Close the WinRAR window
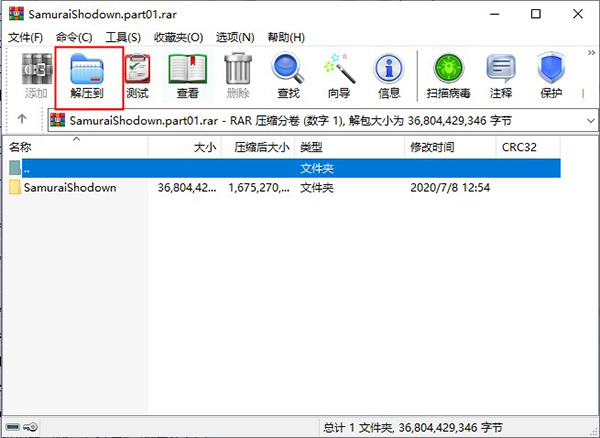The width and height of the screenshot is (600, 438). [x=578, y=14]
